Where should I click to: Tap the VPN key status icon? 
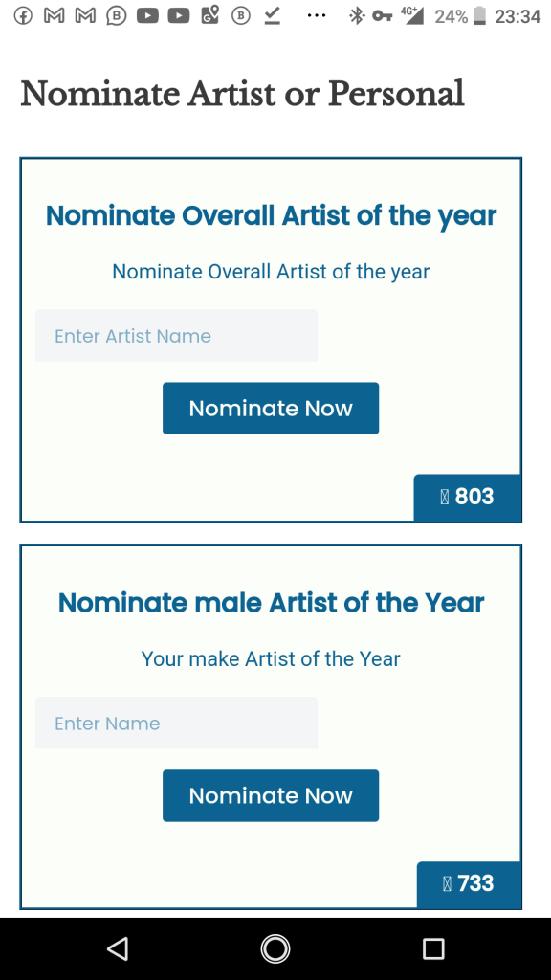coord(383,15)
